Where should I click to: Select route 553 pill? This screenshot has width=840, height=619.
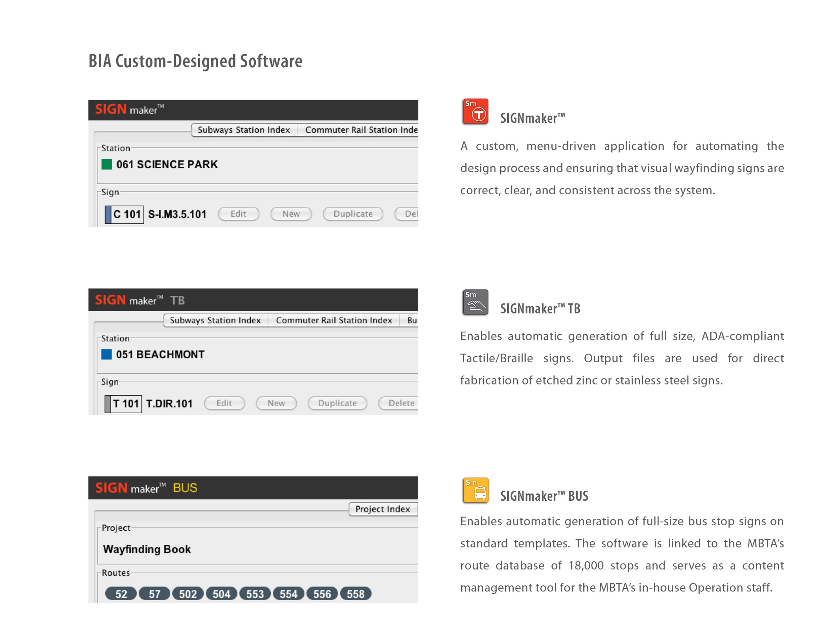point(255,593)
